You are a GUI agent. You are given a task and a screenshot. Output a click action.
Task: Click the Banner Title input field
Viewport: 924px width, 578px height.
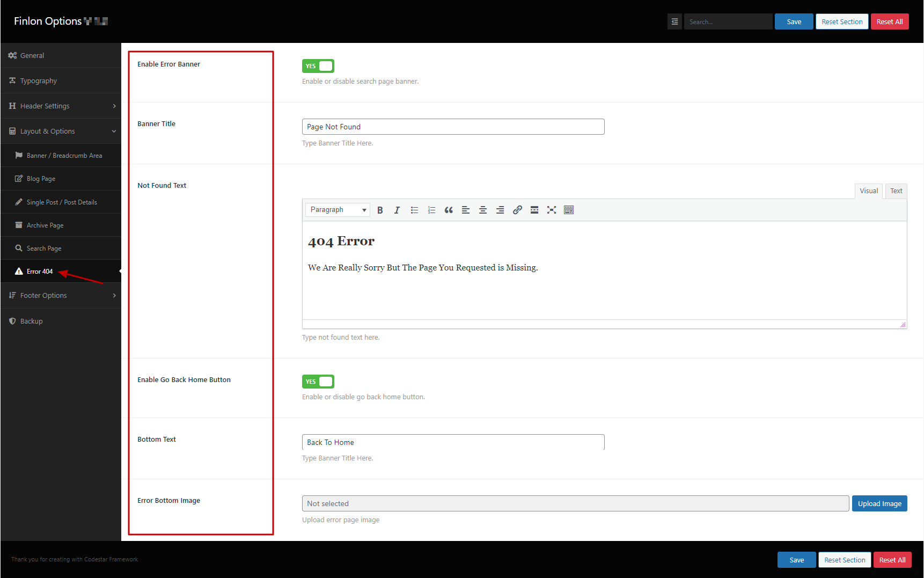click(453, 127)
